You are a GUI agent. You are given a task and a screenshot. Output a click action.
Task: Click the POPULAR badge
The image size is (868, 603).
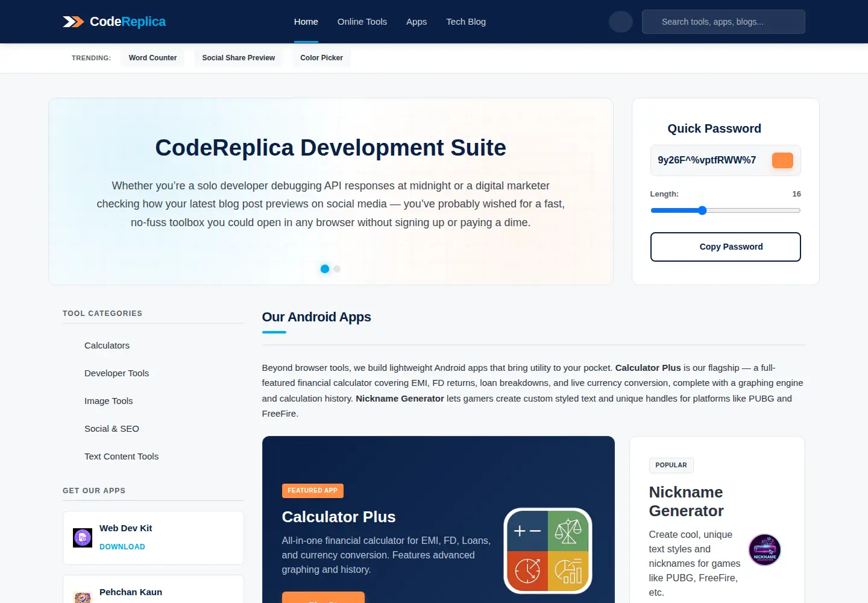pyautogui.click(x=671, y=466)
